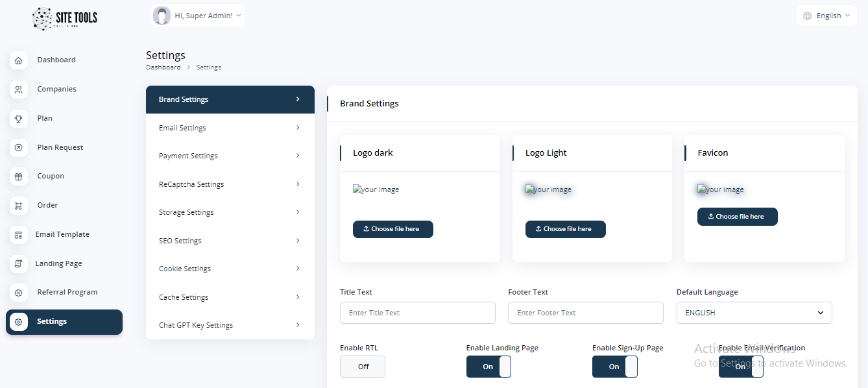Click Choose file here under Favicon

click(x=737, y=217)
